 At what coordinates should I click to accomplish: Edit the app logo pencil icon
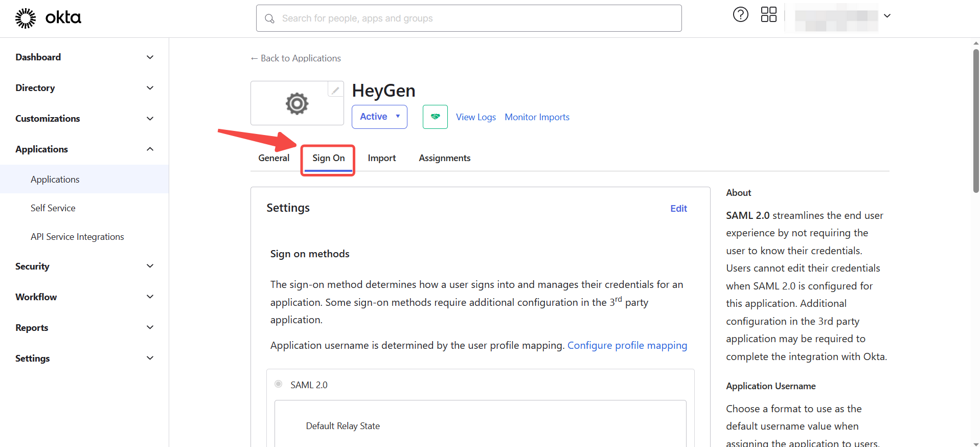click(x=335, y=91)
